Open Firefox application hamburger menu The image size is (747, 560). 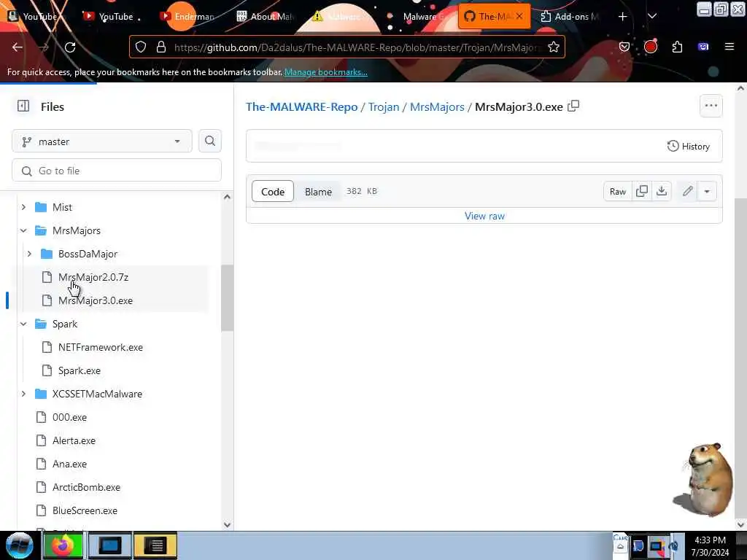click(x=729, y=47)
